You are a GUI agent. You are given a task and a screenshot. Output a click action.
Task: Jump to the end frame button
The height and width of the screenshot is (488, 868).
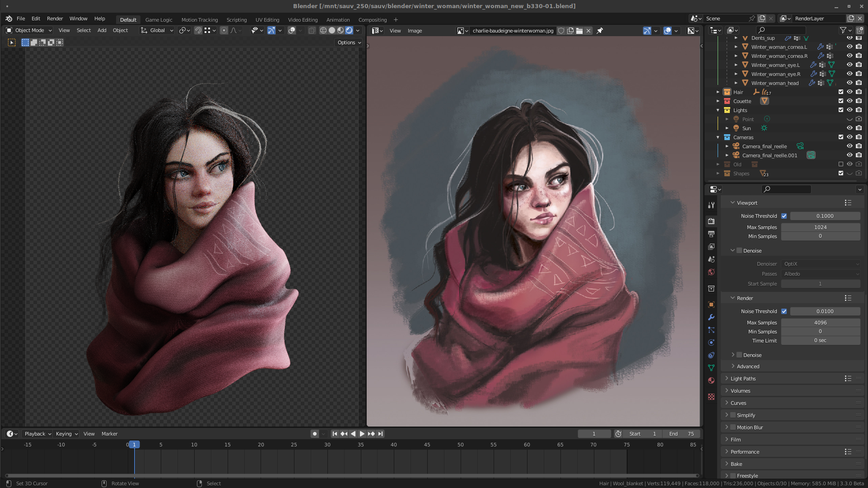pos(381,434)
